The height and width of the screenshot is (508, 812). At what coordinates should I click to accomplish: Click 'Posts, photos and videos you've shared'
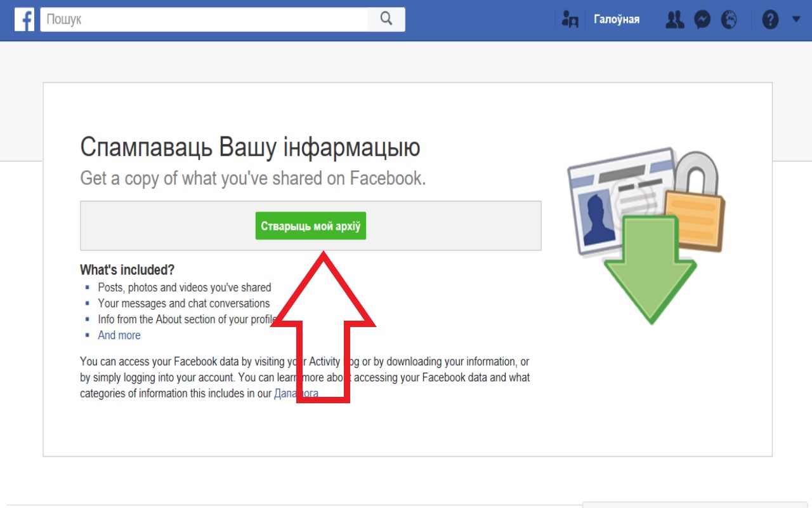(x=185, y=288)
